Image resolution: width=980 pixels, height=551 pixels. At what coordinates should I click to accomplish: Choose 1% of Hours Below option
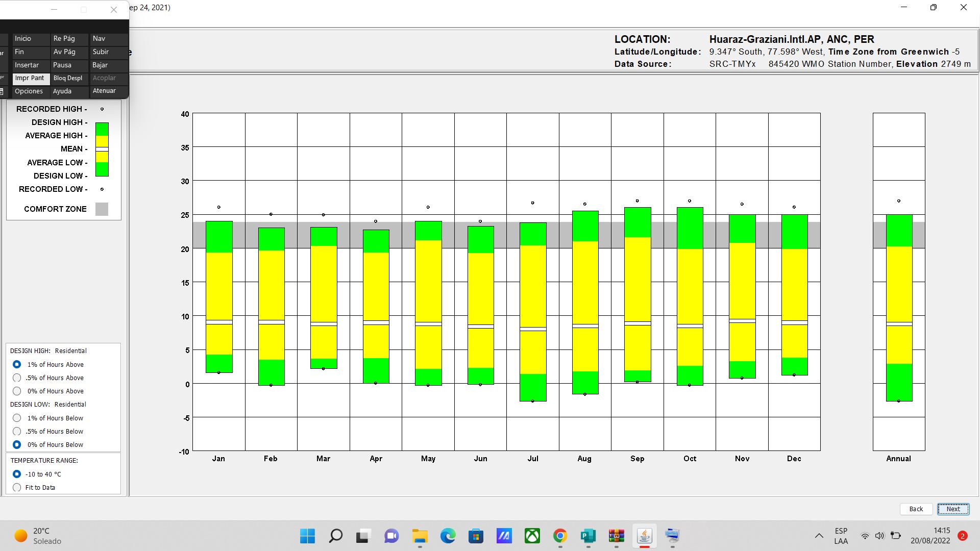[x=17, y=418]
